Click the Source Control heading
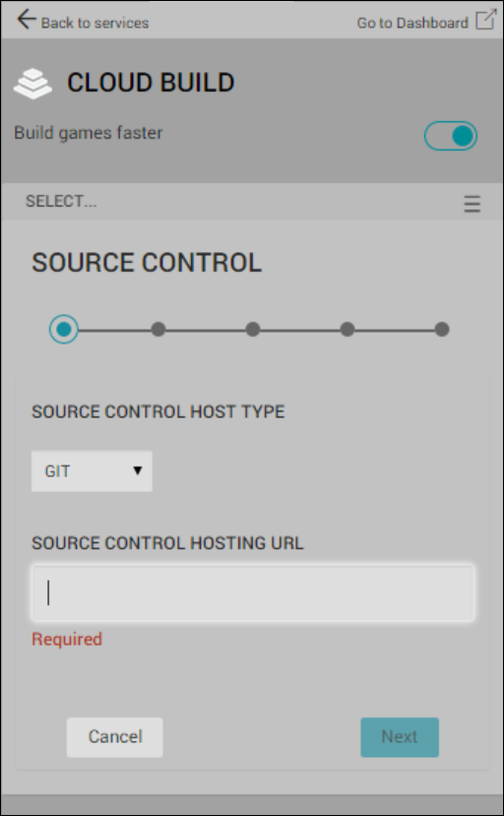 coord(147,262)
